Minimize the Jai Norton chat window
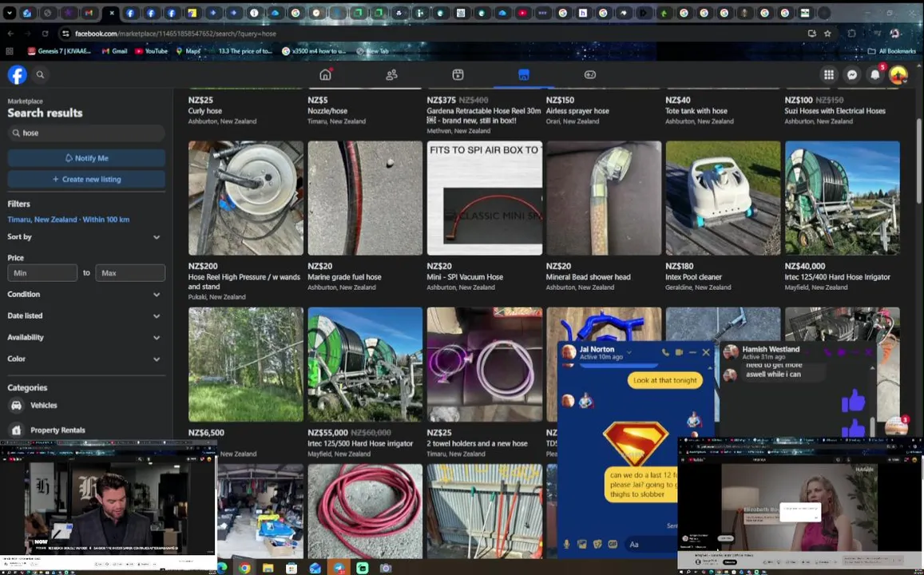Image resolution: width=924 pixels, height=575 pixels. [692, 352]
